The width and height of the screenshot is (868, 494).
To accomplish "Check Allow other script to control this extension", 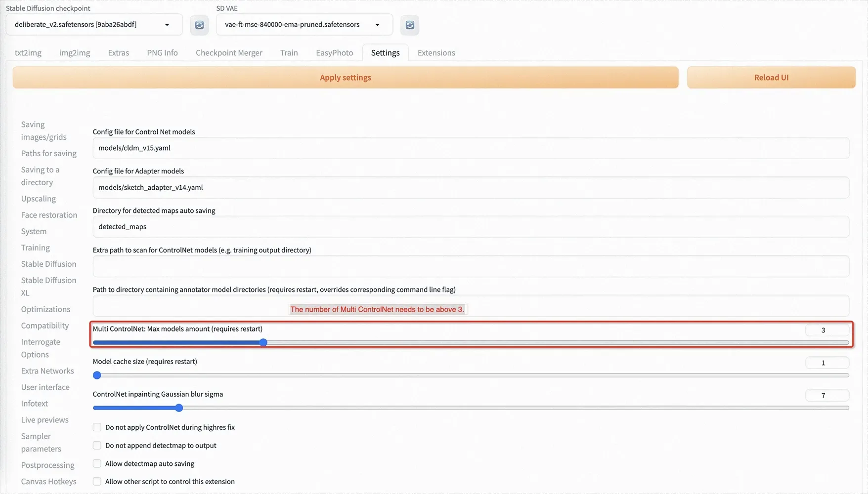I will click(97, 482).
